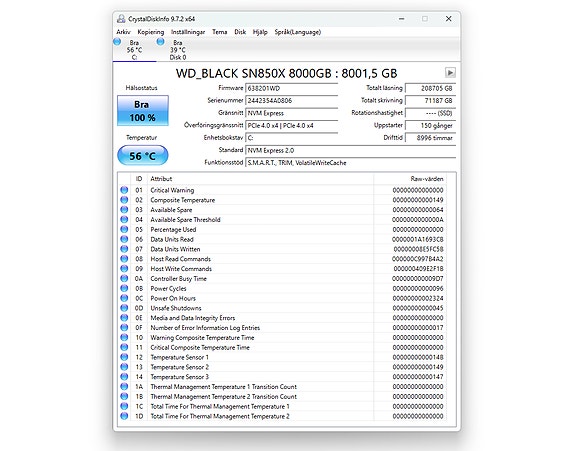The width and height of the screenshot is (575, 451).
Task: Click the status icon for Data Units Read
Action: (124, 239)
